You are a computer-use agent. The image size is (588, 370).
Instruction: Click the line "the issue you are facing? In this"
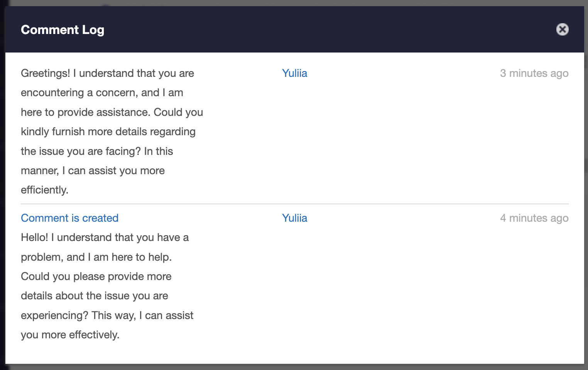97,151
